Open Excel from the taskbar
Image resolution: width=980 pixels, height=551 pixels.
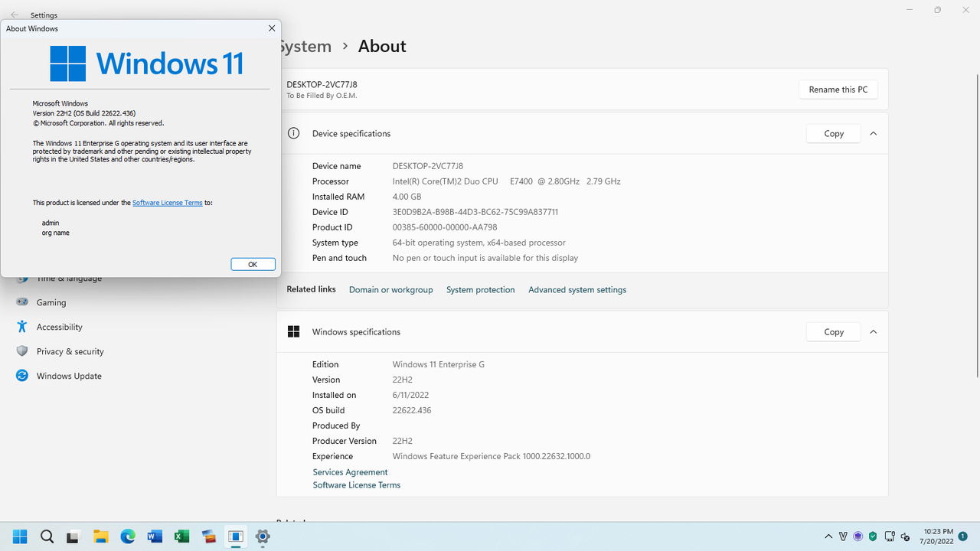click(x=181, y=536)
